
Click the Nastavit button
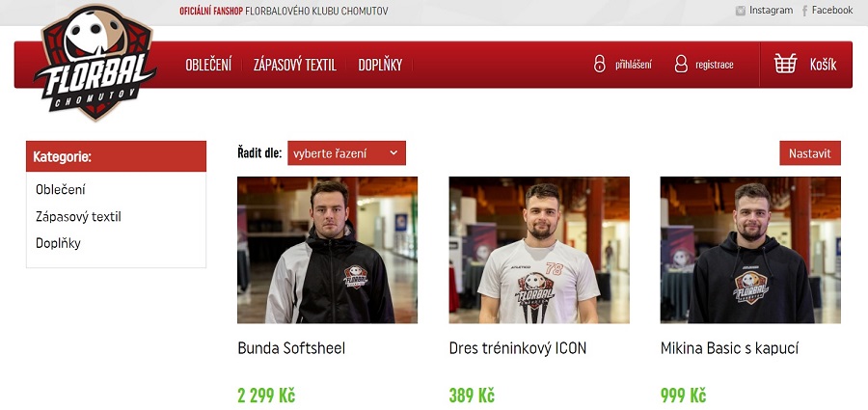(810, 153)
